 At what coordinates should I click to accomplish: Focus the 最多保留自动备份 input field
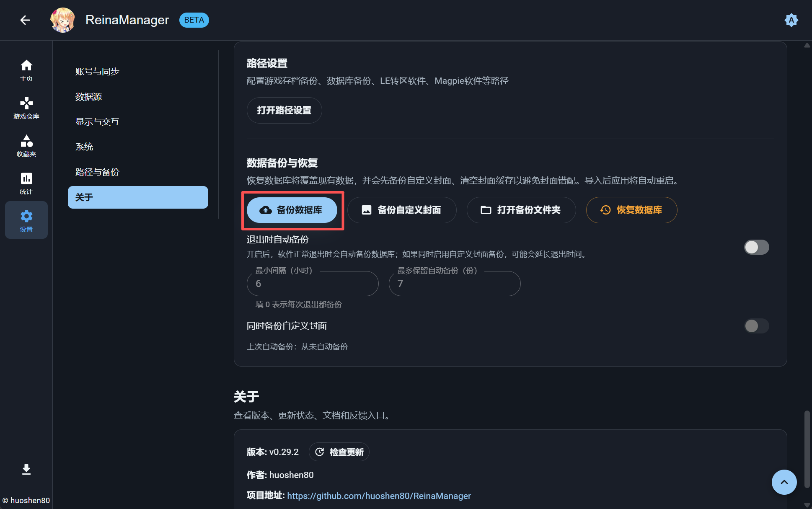point(455,284)
